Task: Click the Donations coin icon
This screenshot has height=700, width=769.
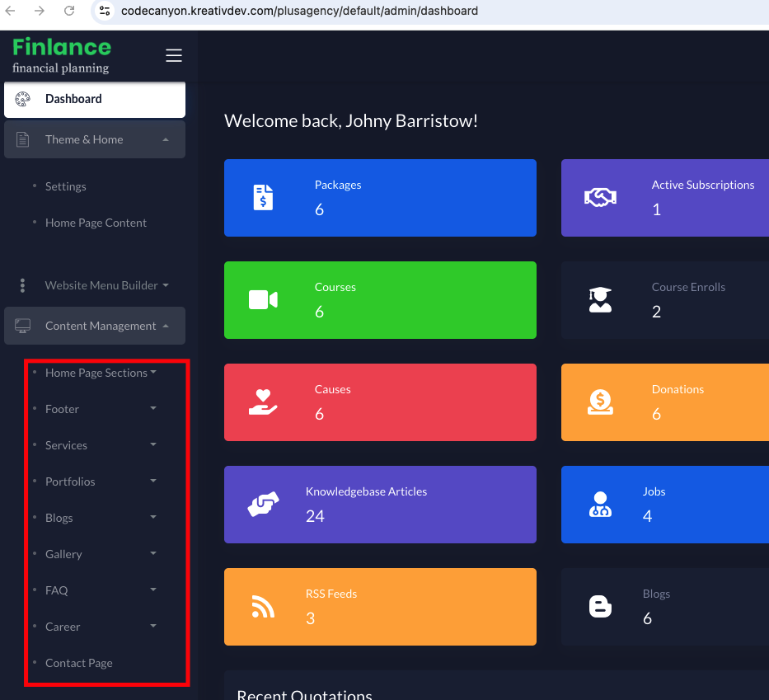Action: (600, 402)
